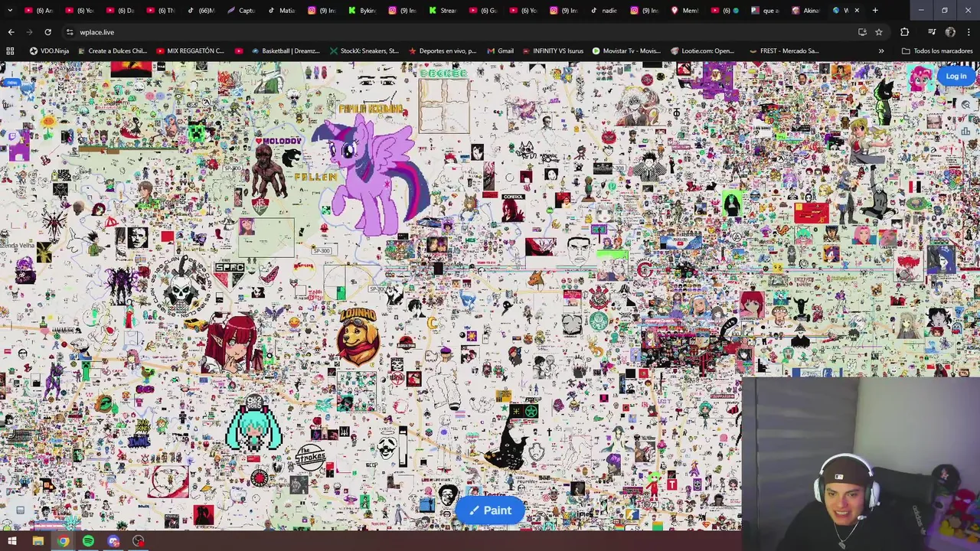Viewport: 980px width, 551px height.
Task: Click the Twilight Sparkle pony pixel art
Action: coord(373,174)
